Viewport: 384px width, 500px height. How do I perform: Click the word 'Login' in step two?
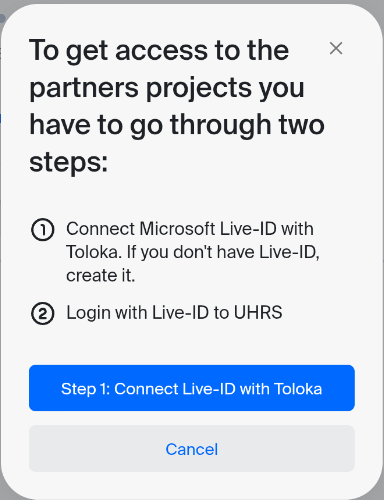point(88,313)
